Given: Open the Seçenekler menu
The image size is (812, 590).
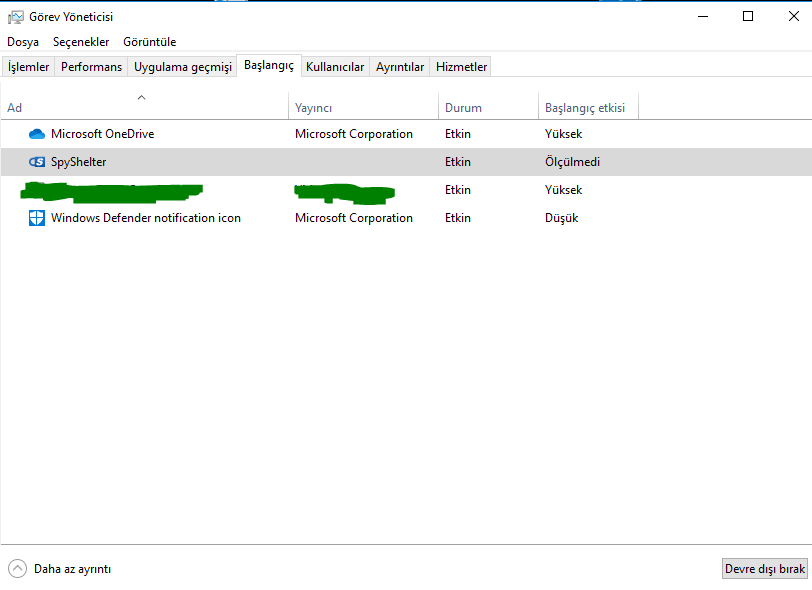Looking at the screenshot, I should pyautogui.click(x=81, y=42).
